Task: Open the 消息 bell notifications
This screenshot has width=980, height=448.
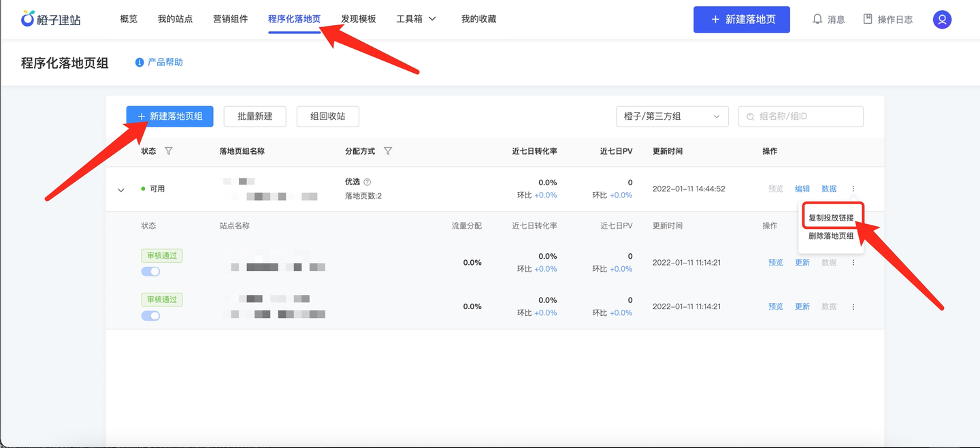Action: point(817,19)
